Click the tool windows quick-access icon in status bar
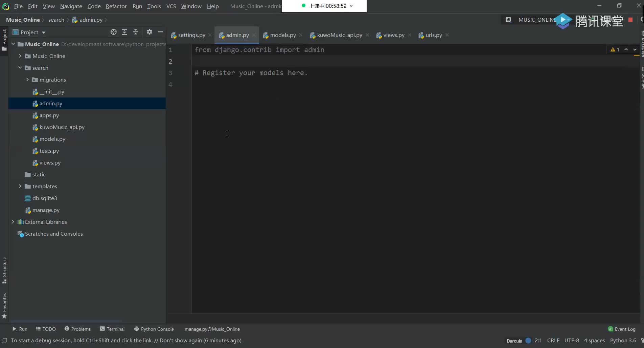This screenshot has width=644, height=348. click(x=4, y=341)
